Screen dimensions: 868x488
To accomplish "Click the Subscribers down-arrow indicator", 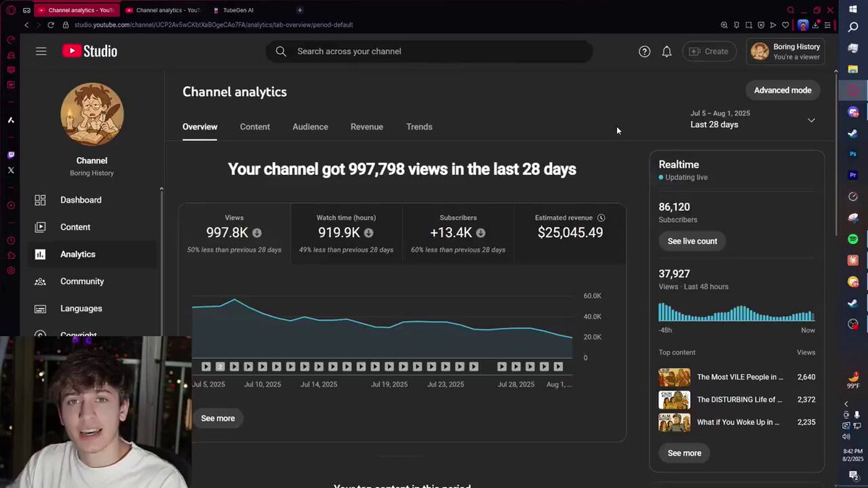I will click(x=480, y=233).
